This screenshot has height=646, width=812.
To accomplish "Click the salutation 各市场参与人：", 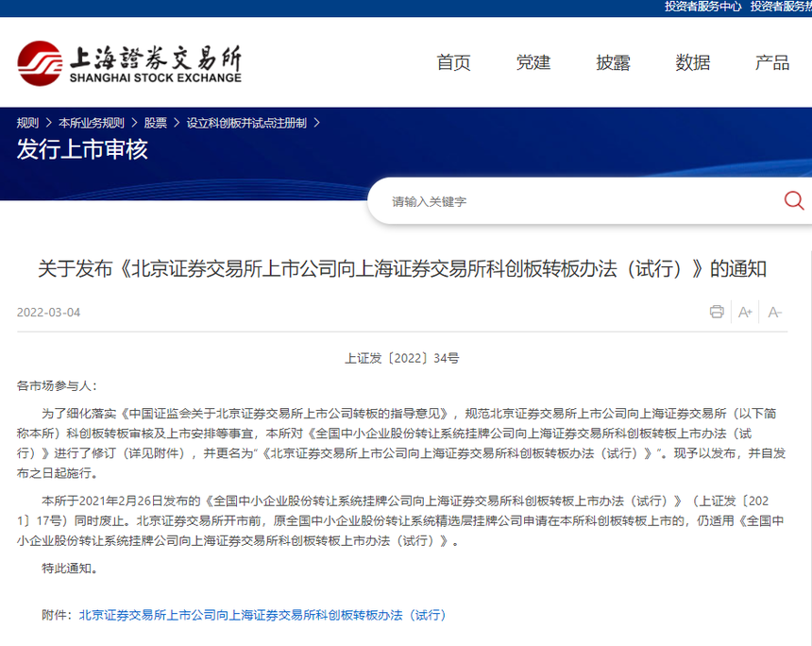I will tap(57, 386).
